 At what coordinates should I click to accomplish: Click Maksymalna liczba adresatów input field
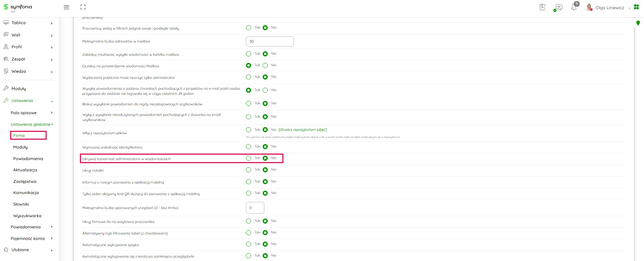tap(269, 41)
